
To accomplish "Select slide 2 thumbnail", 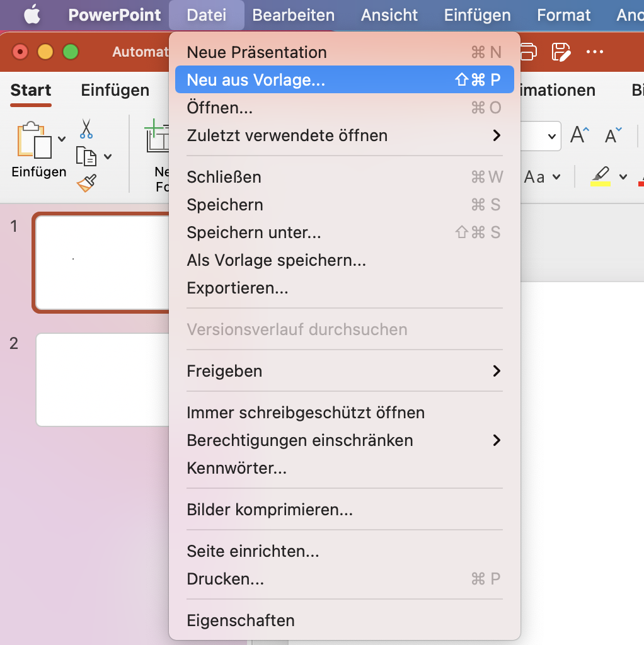I will click(x=103, y=380).
